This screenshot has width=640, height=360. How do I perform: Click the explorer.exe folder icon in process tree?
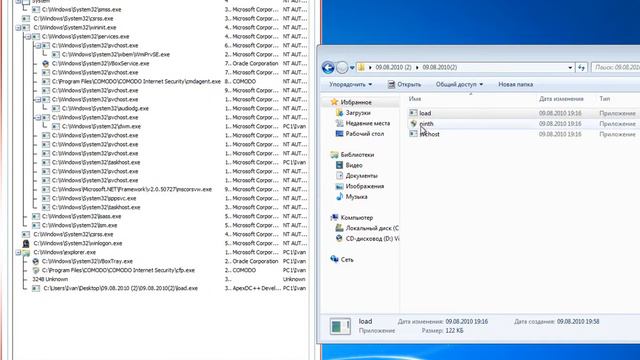tap(26, 252)
